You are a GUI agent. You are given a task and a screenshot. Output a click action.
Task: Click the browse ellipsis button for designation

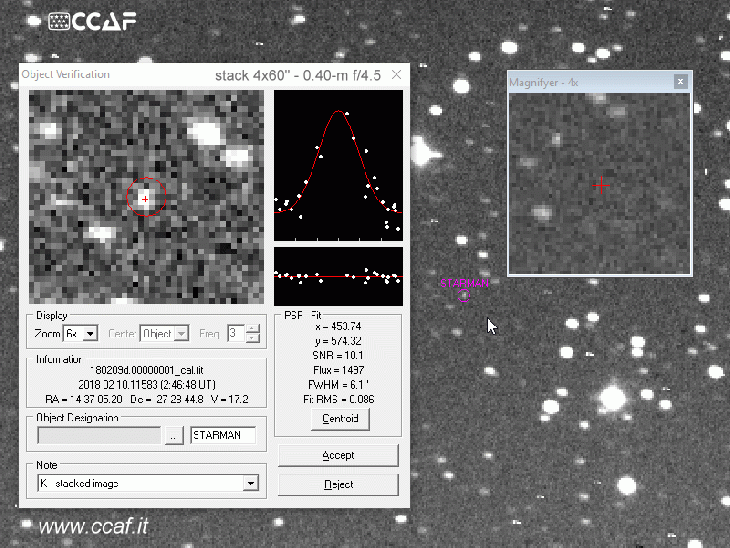point(174,436)
